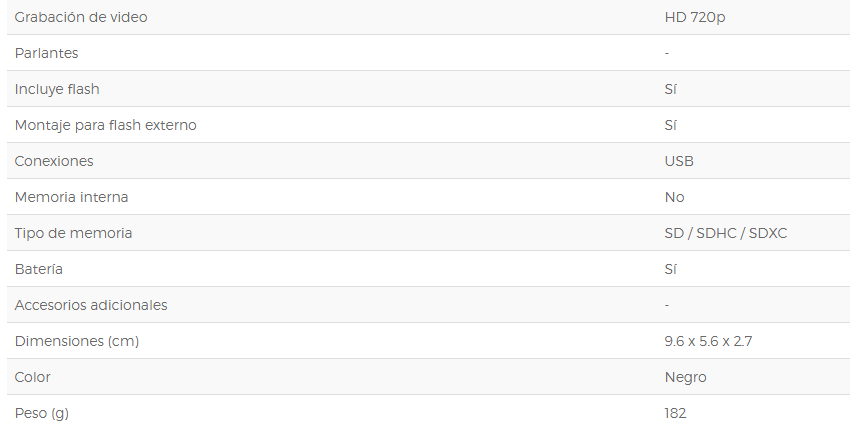This screenshot has width=850, height=438.
Task: Click 'Montaje para flash externo' text
Action: (x=106, y=125)
